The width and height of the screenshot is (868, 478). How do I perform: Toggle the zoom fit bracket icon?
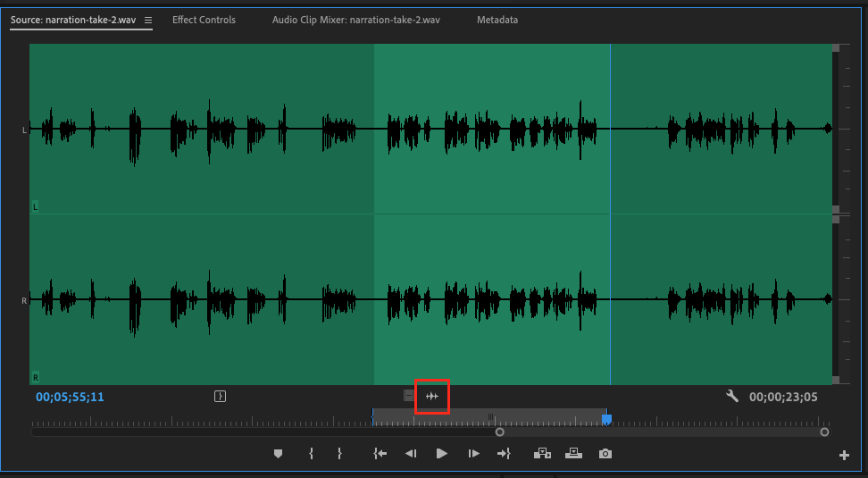tap(220, 396)
